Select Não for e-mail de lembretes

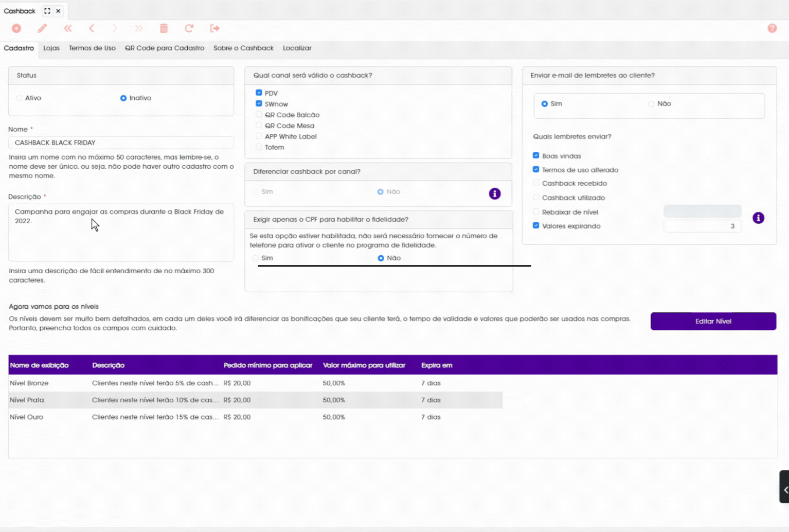(652, 103)
